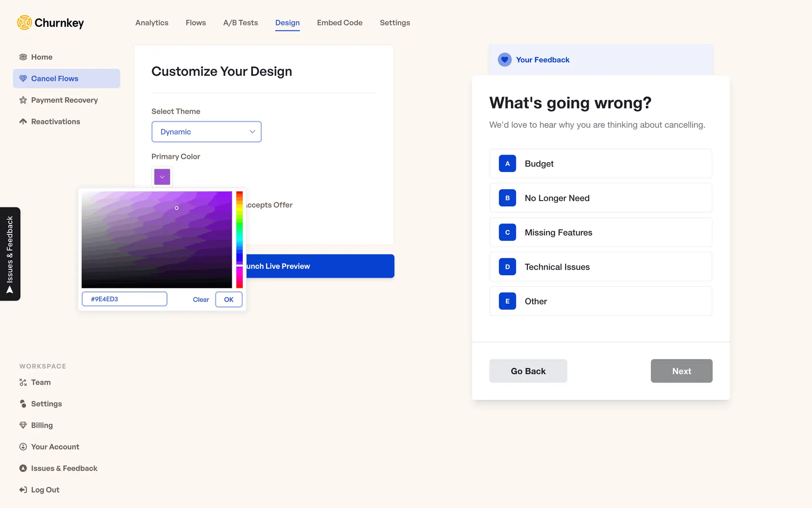
Task: Click the Churnkey logo icon
Action: click(x=25, y=22)
